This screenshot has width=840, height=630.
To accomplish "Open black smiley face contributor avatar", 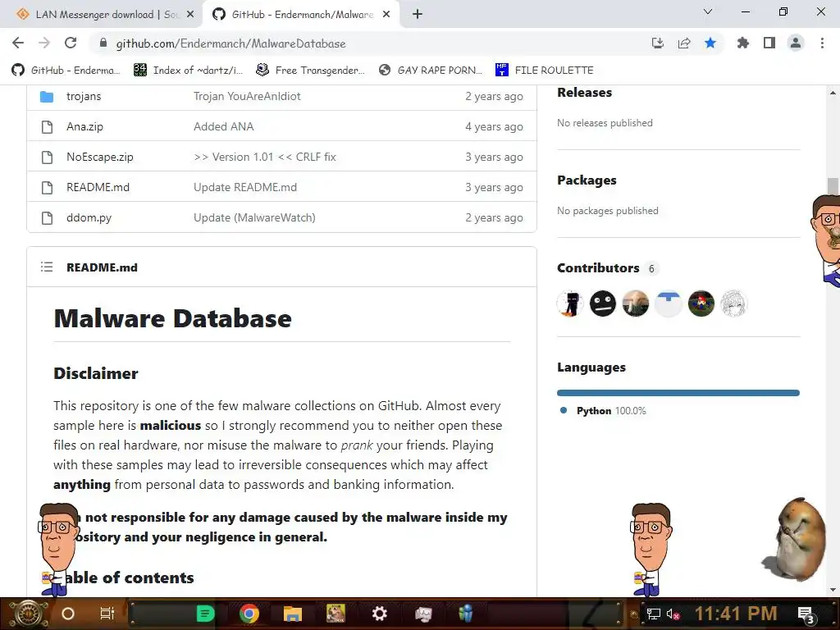I will coord(603,304).
